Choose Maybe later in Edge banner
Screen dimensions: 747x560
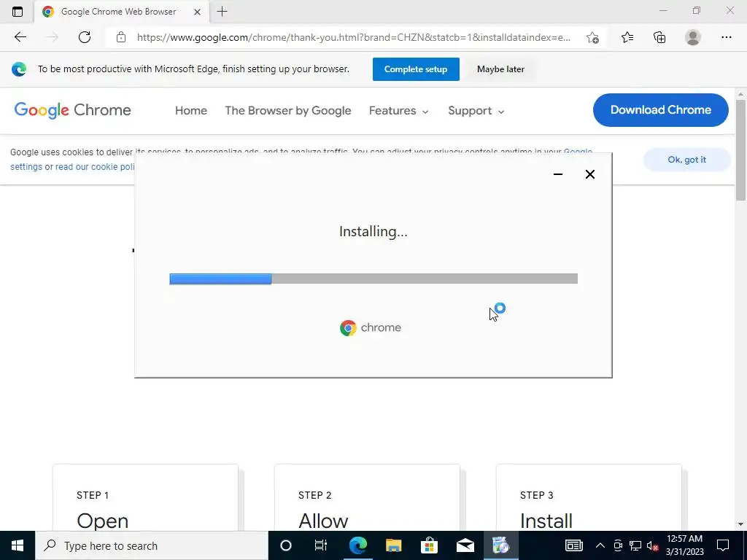click(x=500, y=69)
